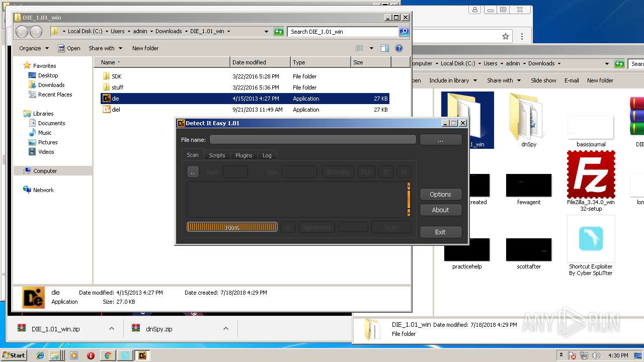Open dnSpy folder in Downloads window
The width and height of the screenshot is (644, 362).
(528, 121)
